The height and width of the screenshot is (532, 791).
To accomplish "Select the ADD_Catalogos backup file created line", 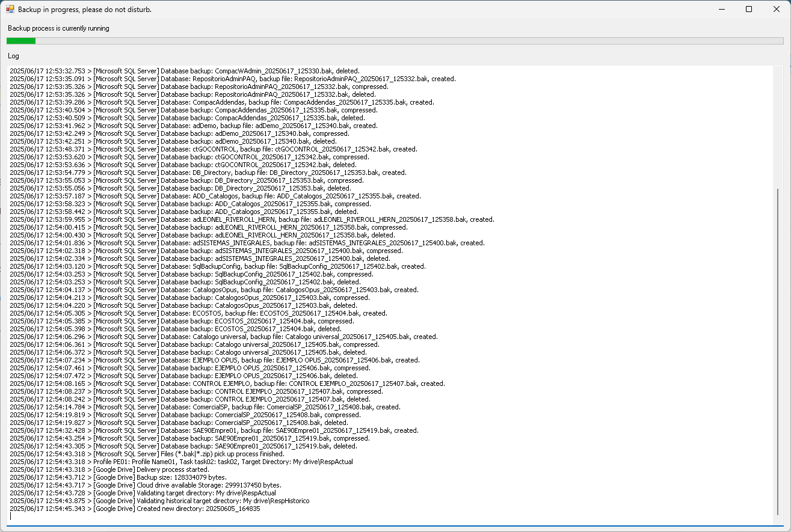I will tap(215, 196).
